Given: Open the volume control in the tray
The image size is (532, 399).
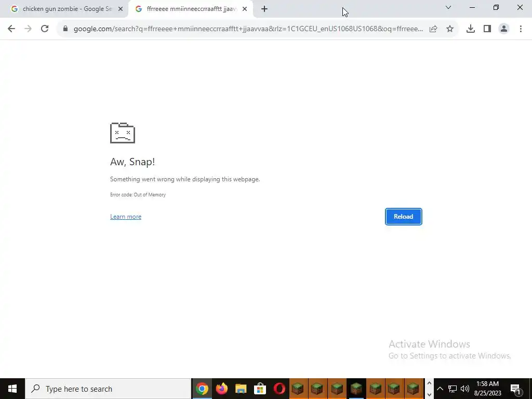Looking at the screenshot, I should click(465, 389).
